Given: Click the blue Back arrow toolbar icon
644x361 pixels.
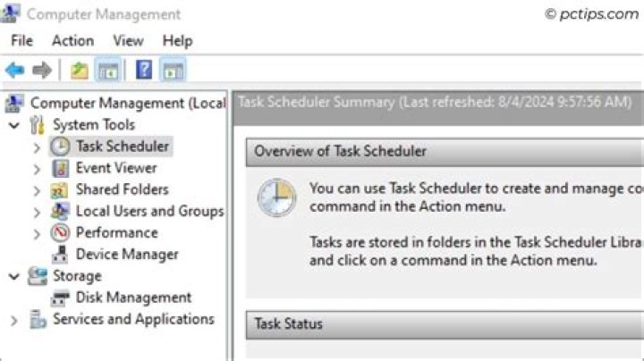Looking at the screenshot, I should 15,71.
